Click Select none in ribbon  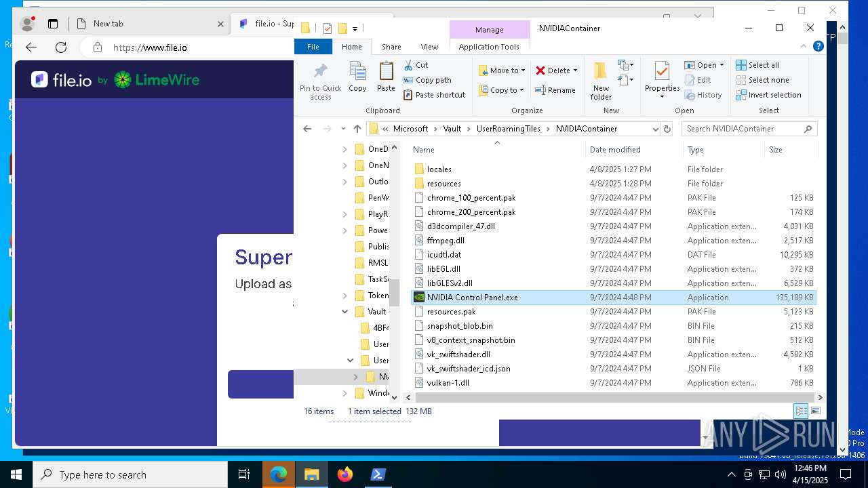[762, 80]
